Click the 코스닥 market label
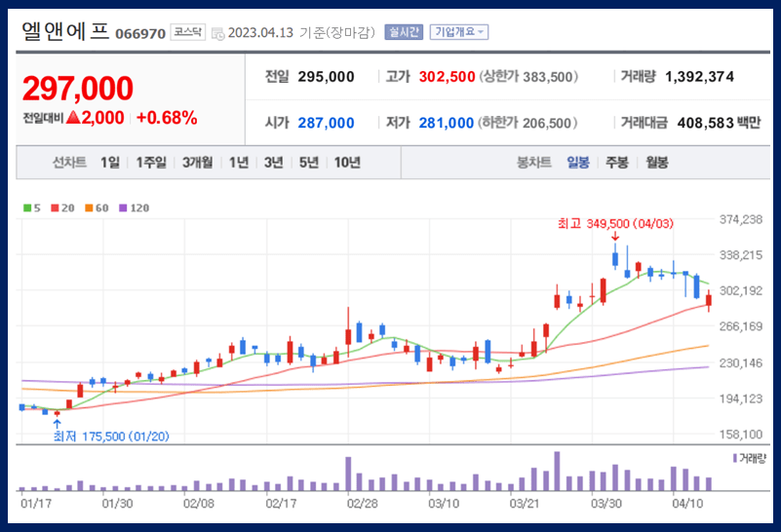The image size is (781, 532). pyautogui.click(x=188, y=32)
